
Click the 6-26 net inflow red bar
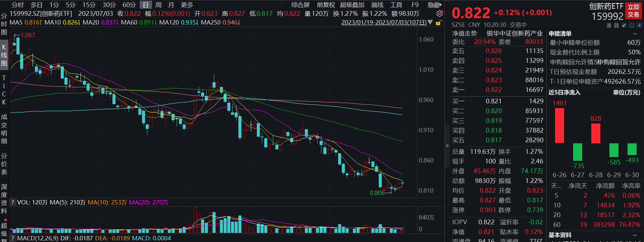pos(559,126)
